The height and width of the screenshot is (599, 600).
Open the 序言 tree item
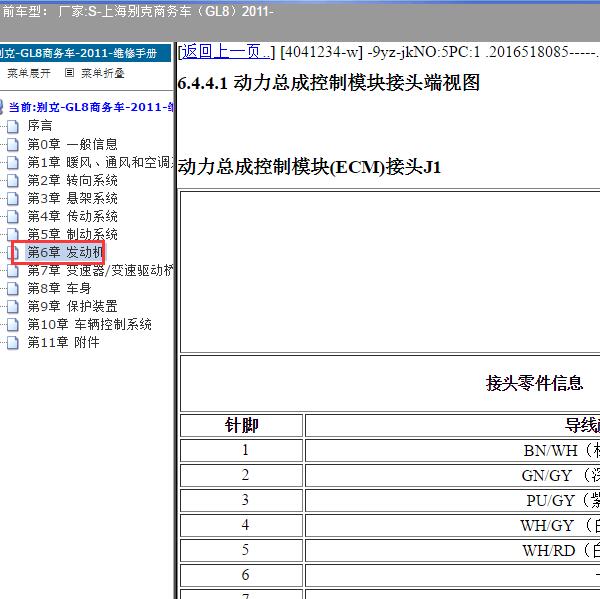[39, 126]
